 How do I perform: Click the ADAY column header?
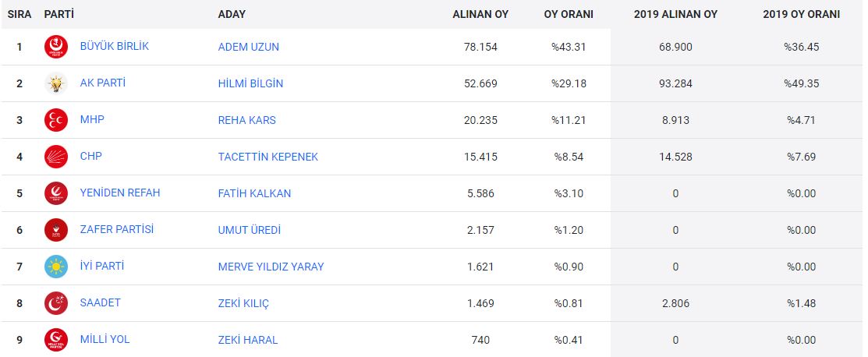(x=232, y=14)
